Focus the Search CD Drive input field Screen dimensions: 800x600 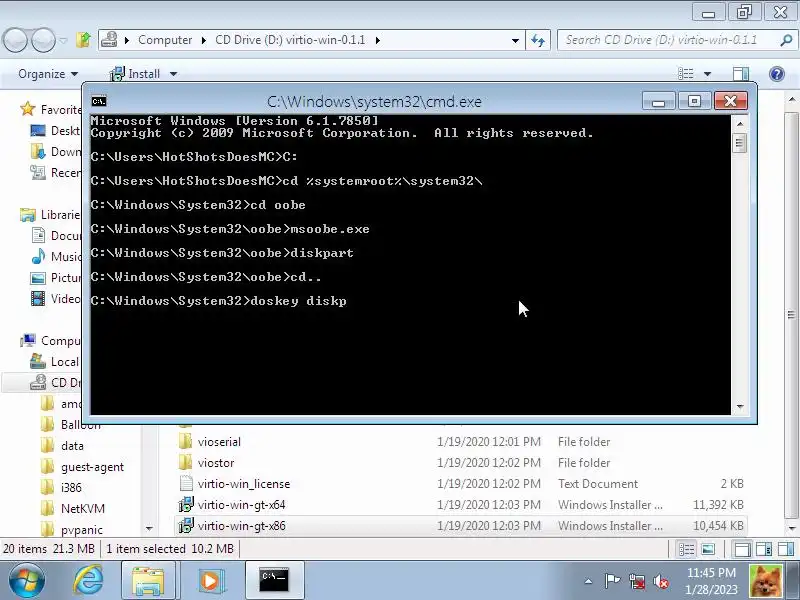pos(668,40)
